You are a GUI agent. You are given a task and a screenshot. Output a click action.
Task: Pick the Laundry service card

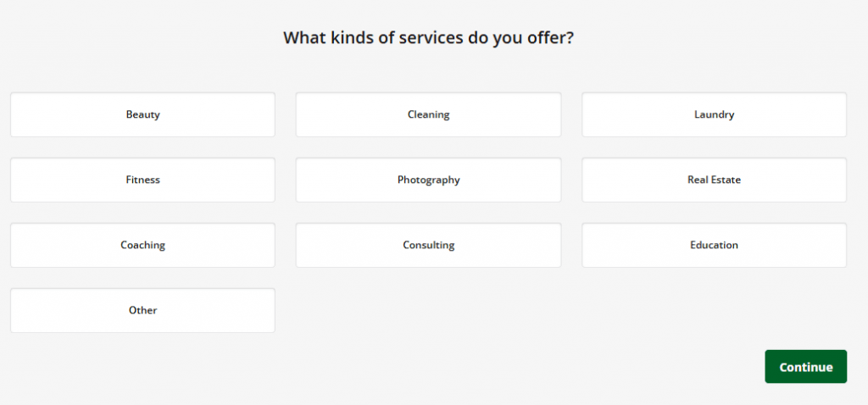pyautogui.click(x=714, y=114)
